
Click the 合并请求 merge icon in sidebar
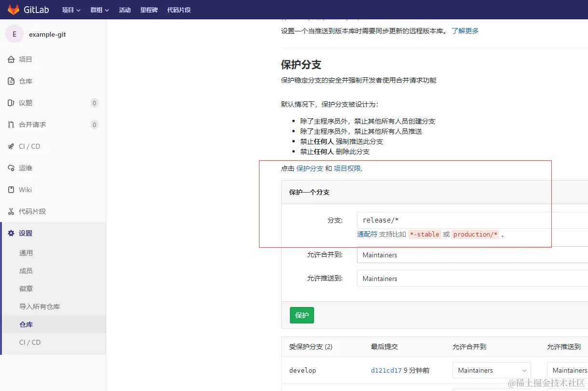click(x=11, y=125)
